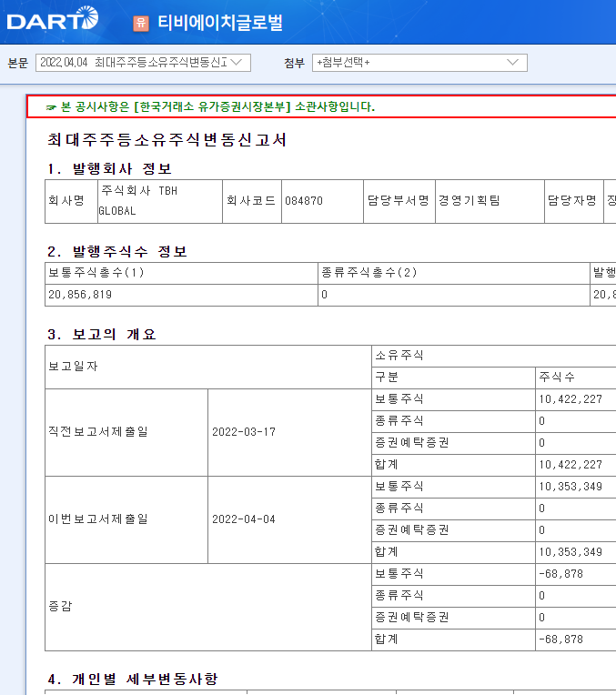Click current report 보통주식 value 10,353,349
616x695 pixels.
[x=571, y=487]
